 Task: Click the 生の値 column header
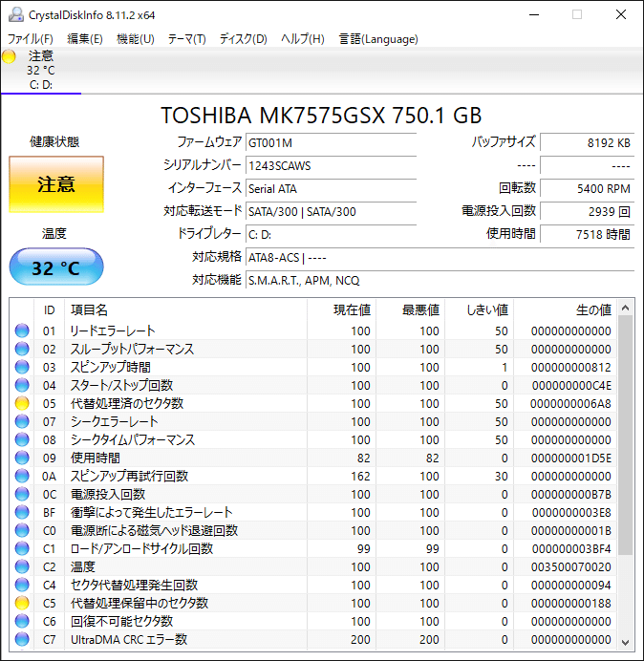pos(565,310)
